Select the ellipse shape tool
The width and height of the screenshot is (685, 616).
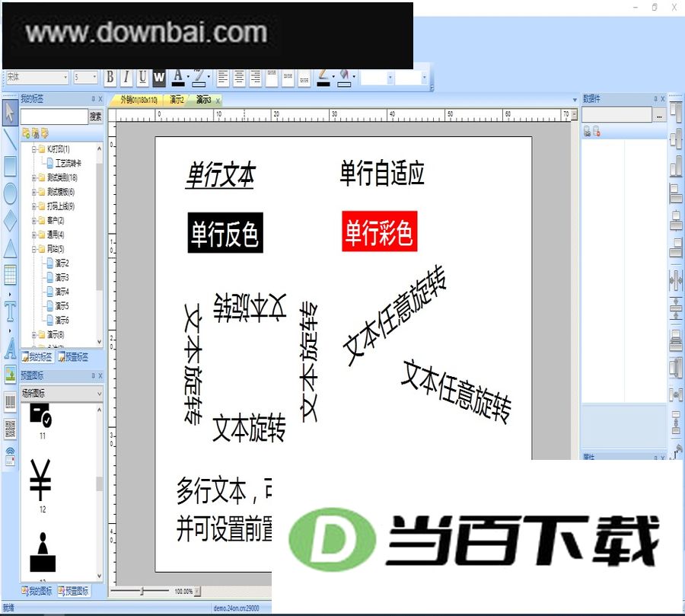click(x=10, y=193)
